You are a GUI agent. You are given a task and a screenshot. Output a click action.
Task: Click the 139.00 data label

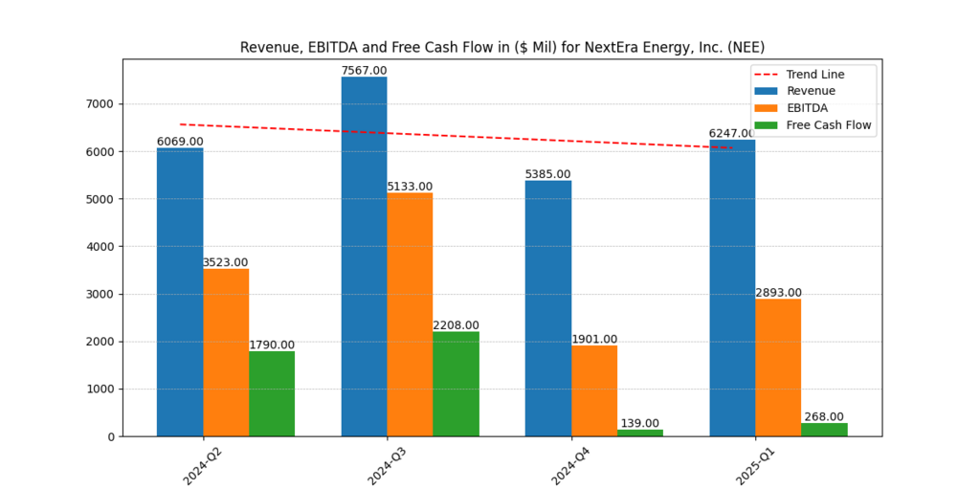point(639,423)
